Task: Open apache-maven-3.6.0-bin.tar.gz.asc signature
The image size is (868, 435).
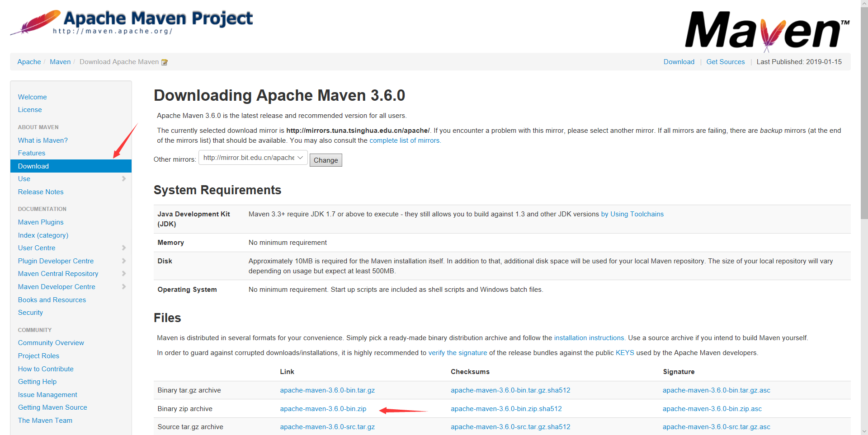Action: [x=717, y=390]
